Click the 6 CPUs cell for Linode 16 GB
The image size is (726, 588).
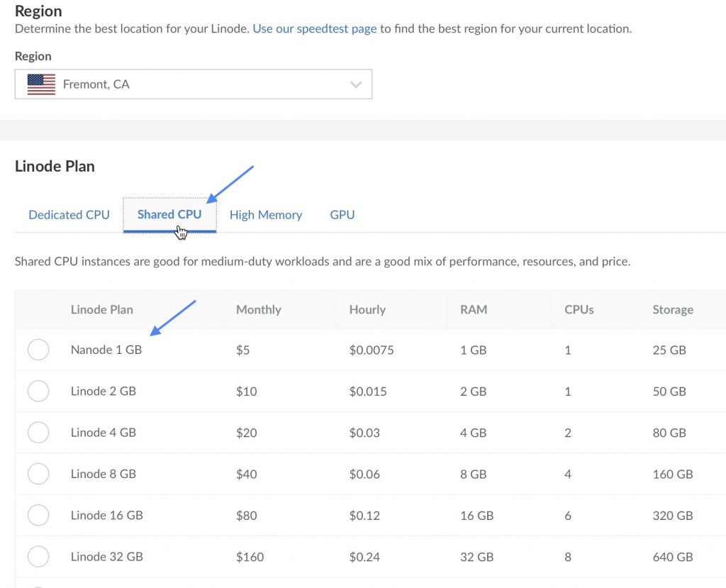coord(568,515)
